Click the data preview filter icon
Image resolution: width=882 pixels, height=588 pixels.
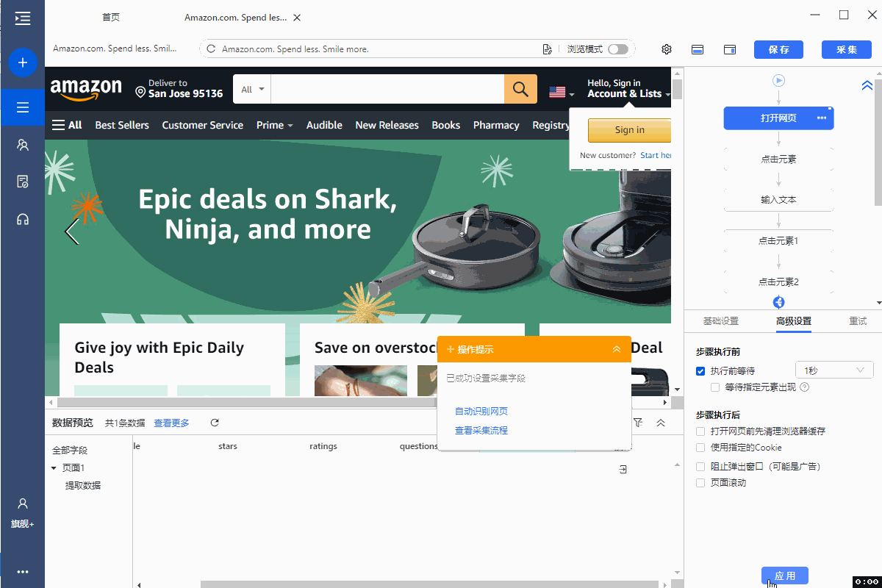[x=638, y=423]
